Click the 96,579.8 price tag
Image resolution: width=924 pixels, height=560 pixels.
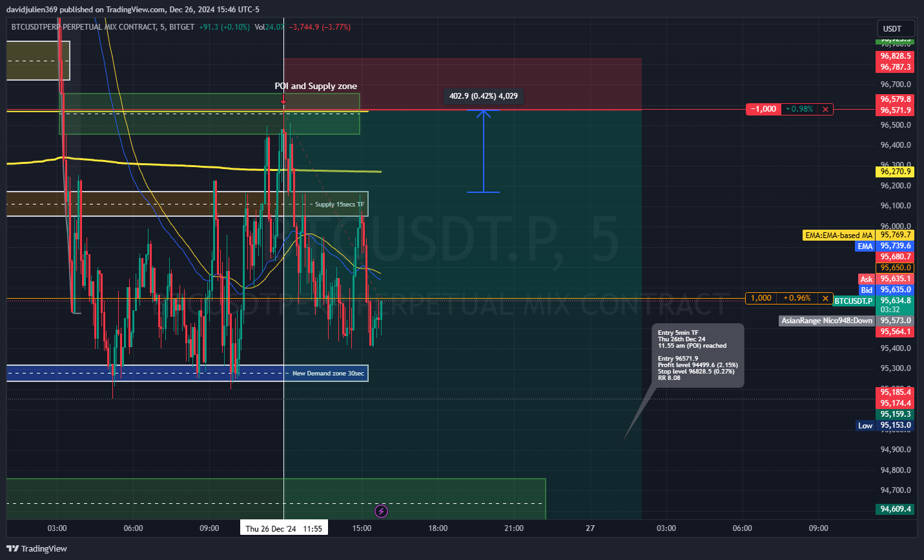[896, 99]
